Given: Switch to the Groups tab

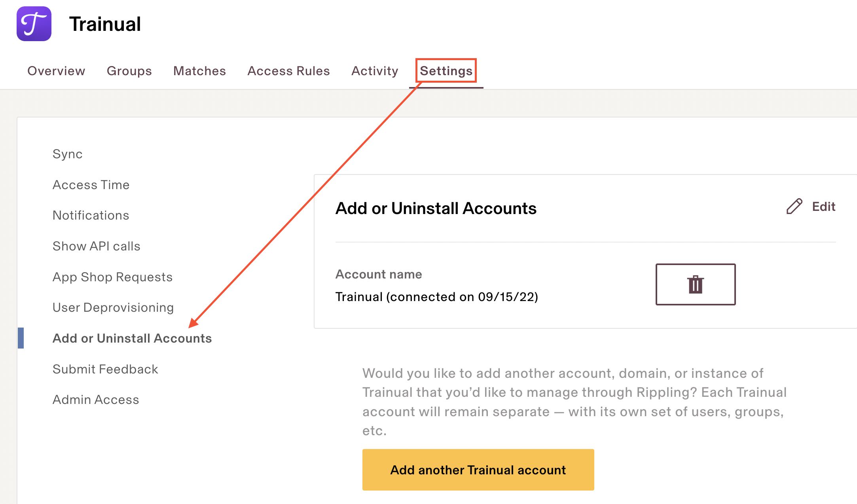Looking at the screenshot, I should point(129,71).
